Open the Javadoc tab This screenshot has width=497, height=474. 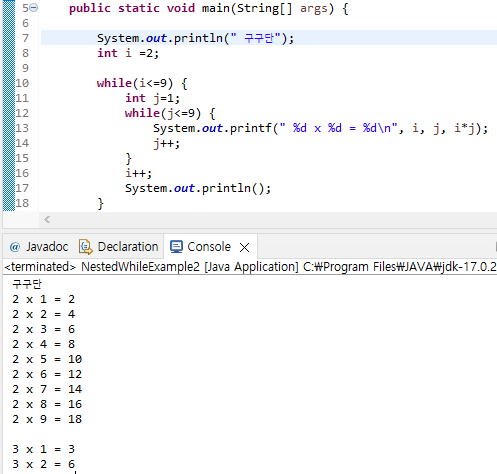(x=39, y=247)
